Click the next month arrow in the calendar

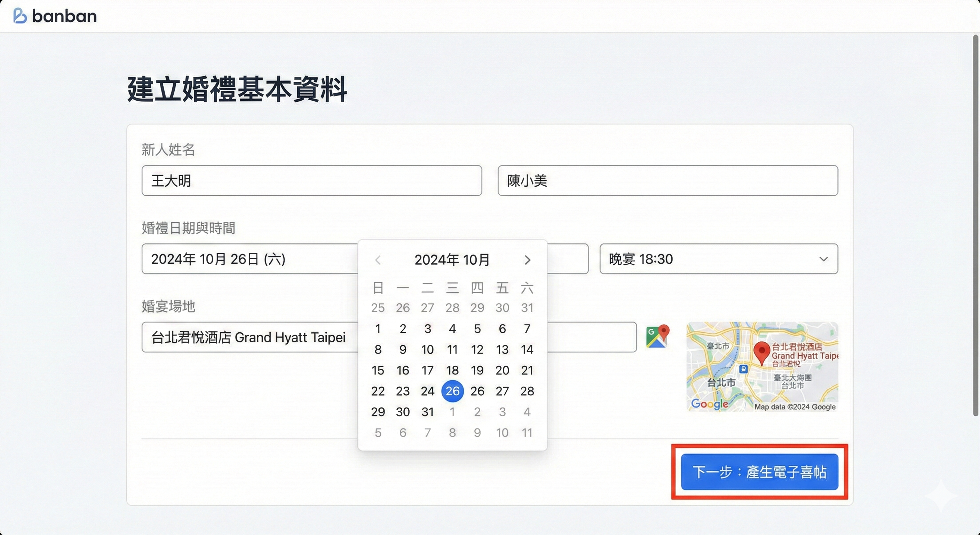pyautogui.click(x=527, y=260)
